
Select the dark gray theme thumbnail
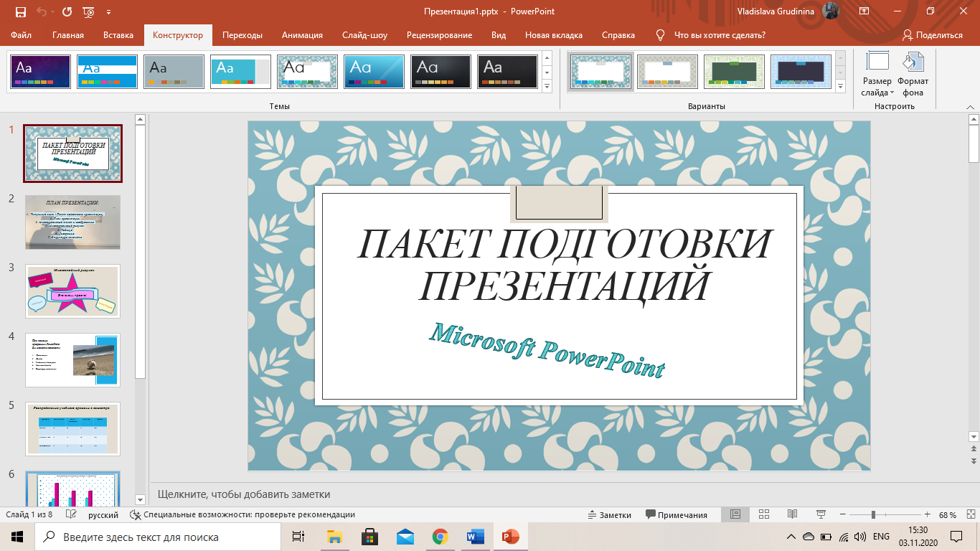point(440,72)
